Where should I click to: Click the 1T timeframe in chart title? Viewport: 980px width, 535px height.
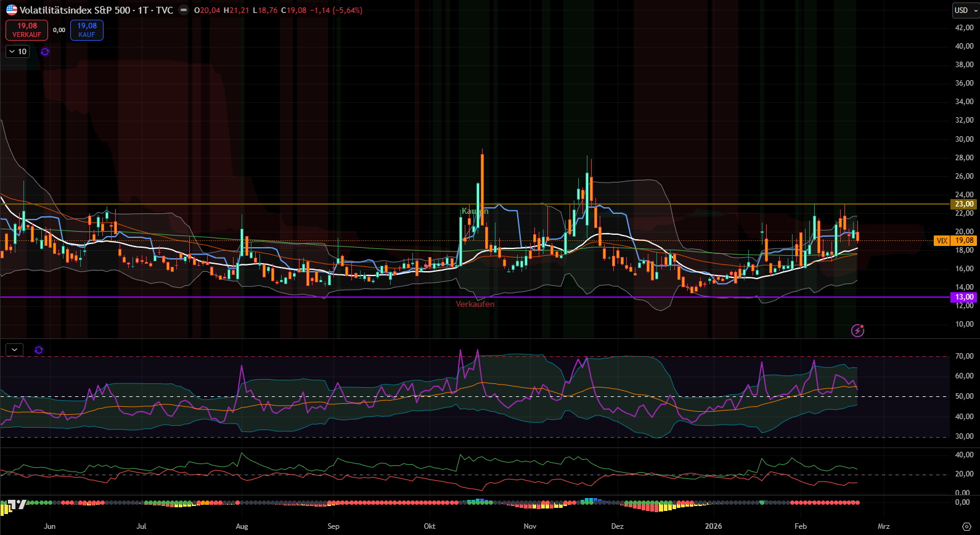pos(142,10)
